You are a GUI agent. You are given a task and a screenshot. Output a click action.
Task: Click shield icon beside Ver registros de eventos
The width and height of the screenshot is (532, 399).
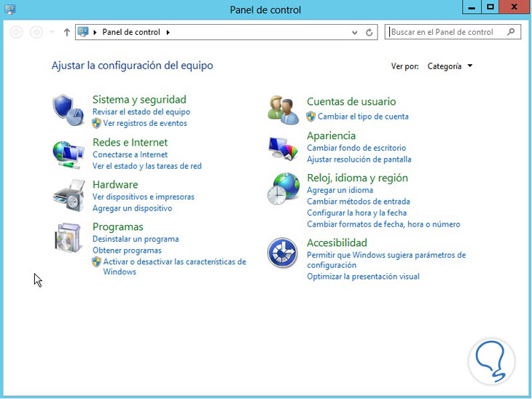click(x=96, y=123)
